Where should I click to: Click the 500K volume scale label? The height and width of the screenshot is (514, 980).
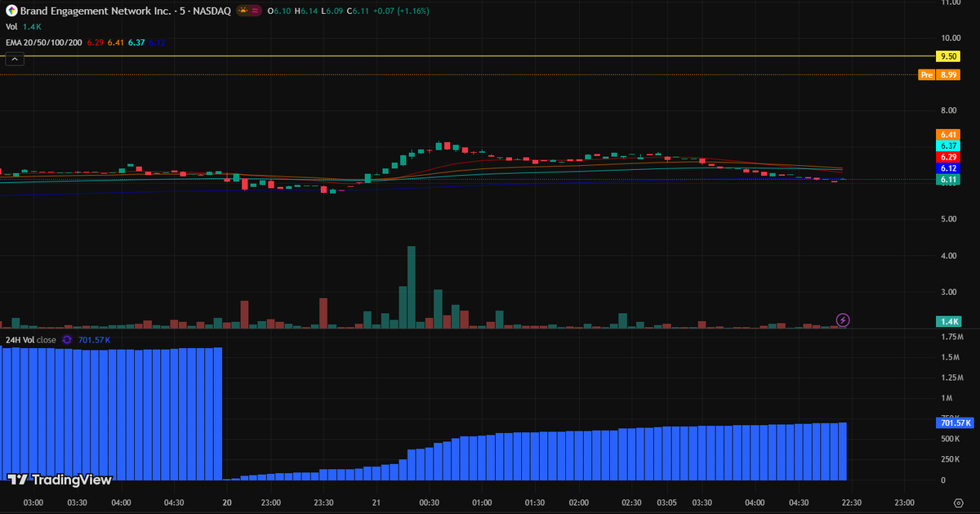(x=951, y=439)
